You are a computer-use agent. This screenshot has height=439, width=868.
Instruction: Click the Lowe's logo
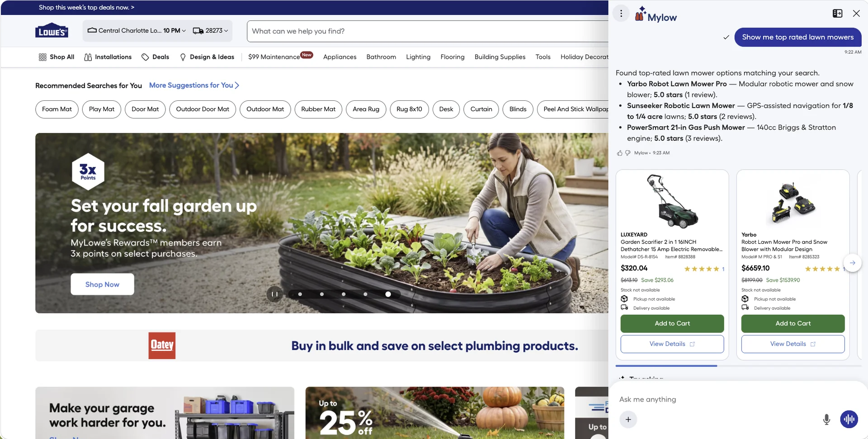click(52, 30)
